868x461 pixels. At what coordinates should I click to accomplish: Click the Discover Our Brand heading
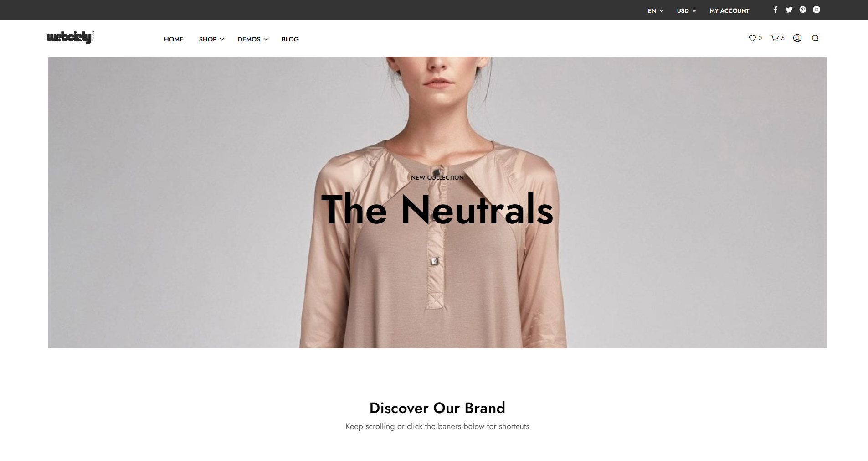(x=437, y=408)
